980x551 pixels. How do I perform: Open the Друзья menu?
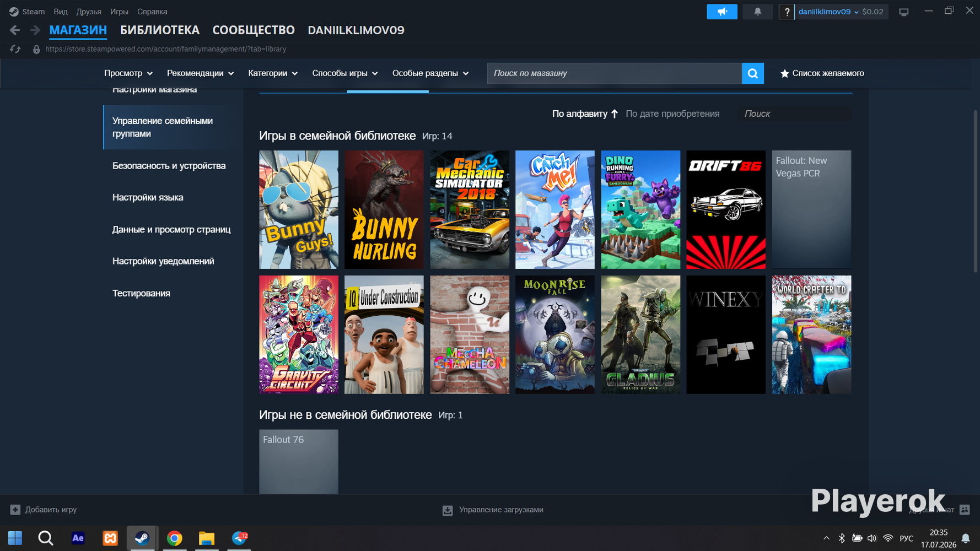(x=89, y=12)
